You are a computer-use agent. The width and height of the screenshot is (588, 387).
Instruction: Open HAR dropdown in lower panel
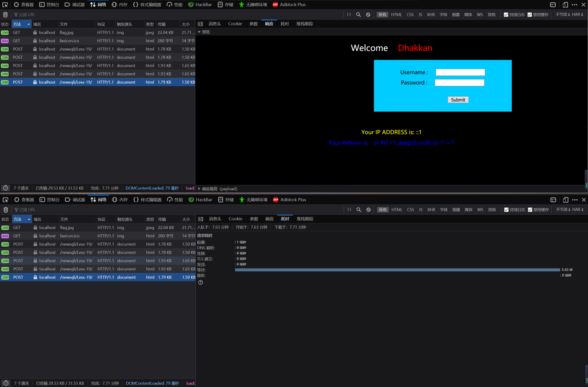[x=578, y=210]
